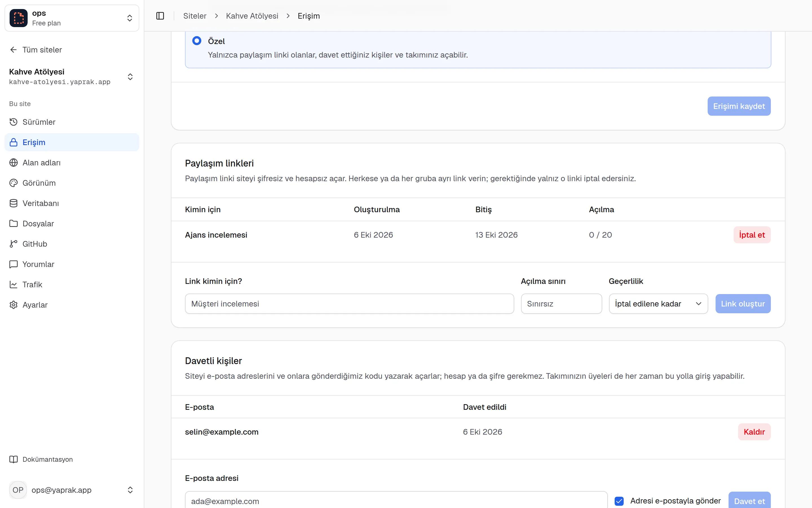Click the Dosyalar folder icon

(14, 224)
